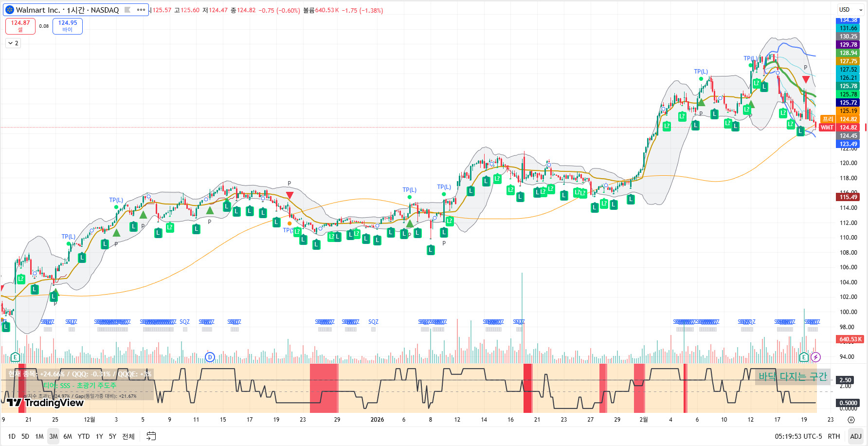The height and width of the screenshot is (446, 868).
Task: Open the three-dot more menu in legend
Action: click(x=141, y=10)
